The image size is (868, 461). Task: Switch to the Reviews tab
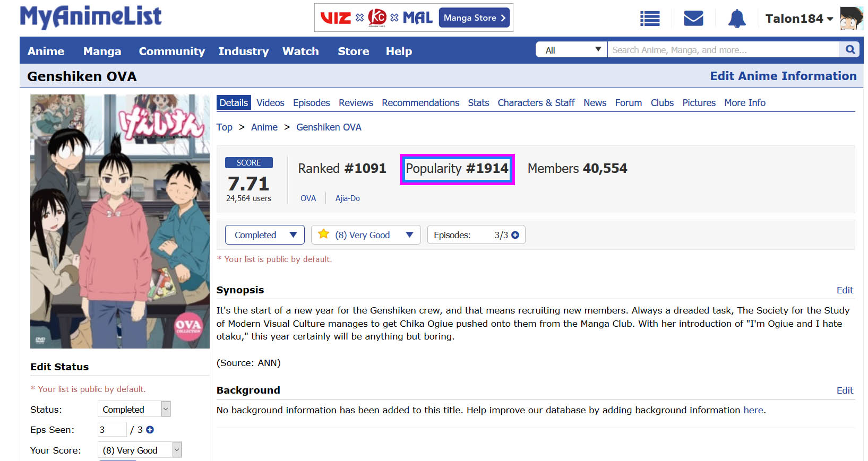pos(356,102)
